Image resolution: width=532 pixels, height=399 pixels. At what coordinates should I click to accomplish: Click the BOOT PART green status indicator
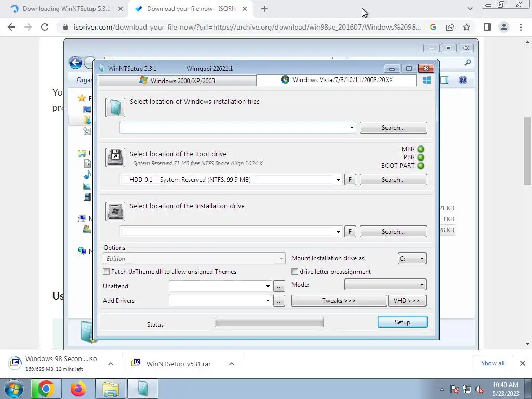pyautogui.click(x=421, y=166)
